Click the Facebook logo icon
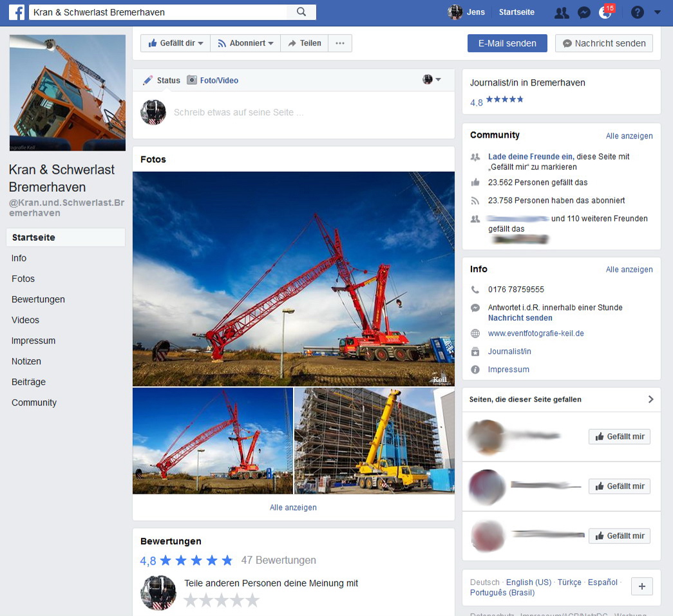 [17, 12]
